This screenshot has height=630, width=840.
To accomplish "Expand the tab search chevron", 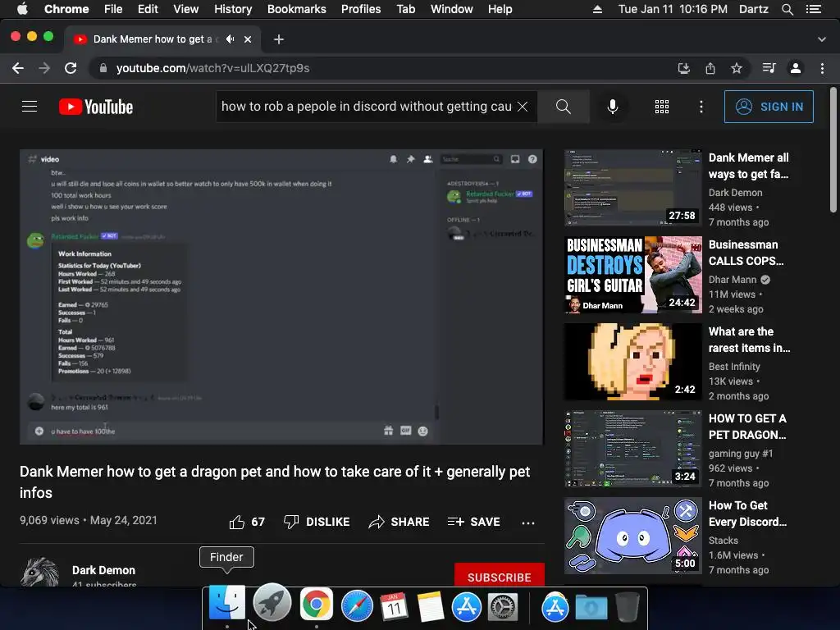I will 822,39.
